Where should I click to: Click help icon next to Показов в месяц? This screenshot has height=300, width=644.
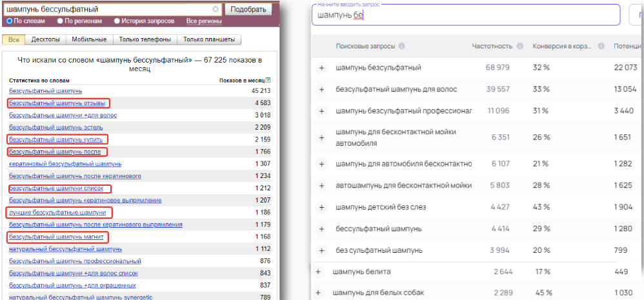268,81
